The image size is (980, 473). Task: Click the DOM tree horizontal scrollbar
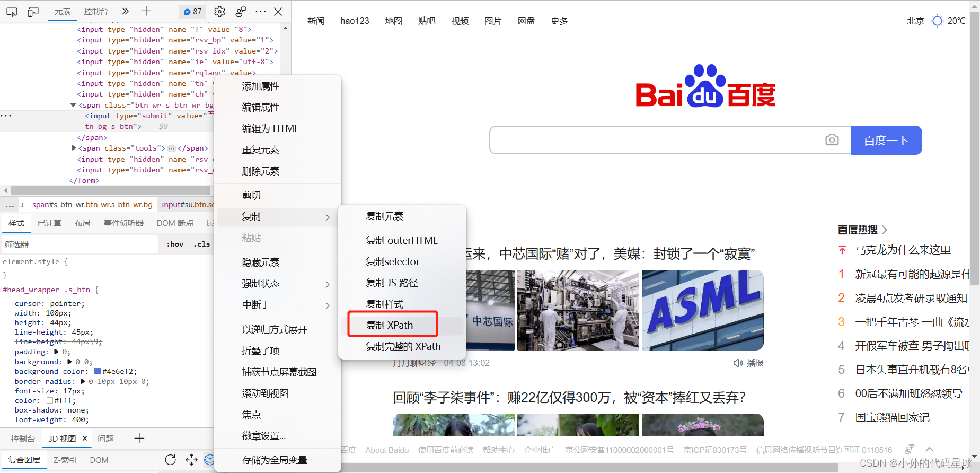[x=110, y=190]
